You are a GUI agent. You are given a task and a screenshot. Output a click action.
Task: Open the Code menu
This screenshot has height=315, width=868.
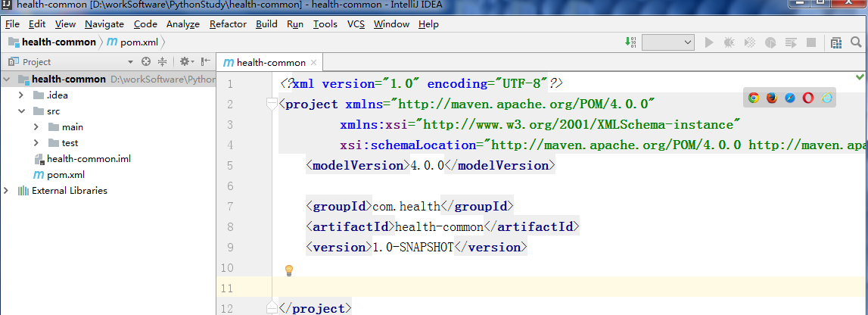pos(145,23)
